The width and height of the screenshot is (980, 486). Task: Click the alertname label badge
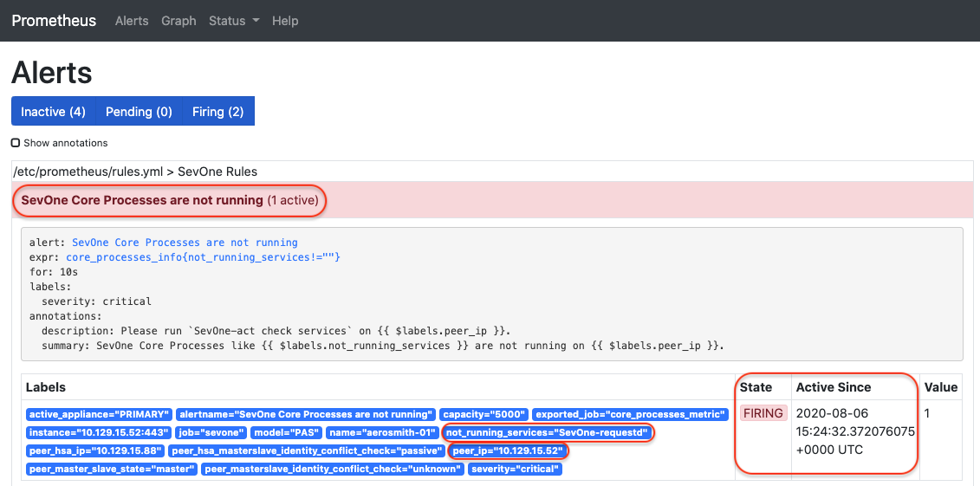click(x=306, y=414)
